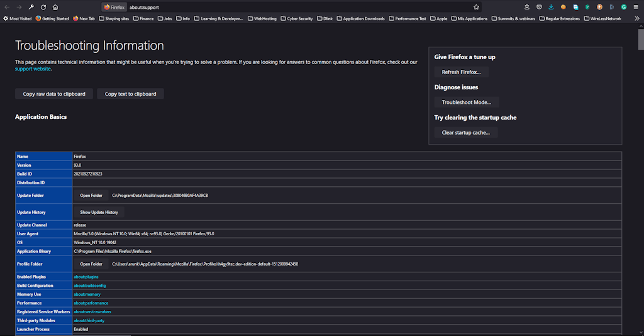The image size is (644, 336).
Task: Select the Update Channel value release
Action: [80, 225]
